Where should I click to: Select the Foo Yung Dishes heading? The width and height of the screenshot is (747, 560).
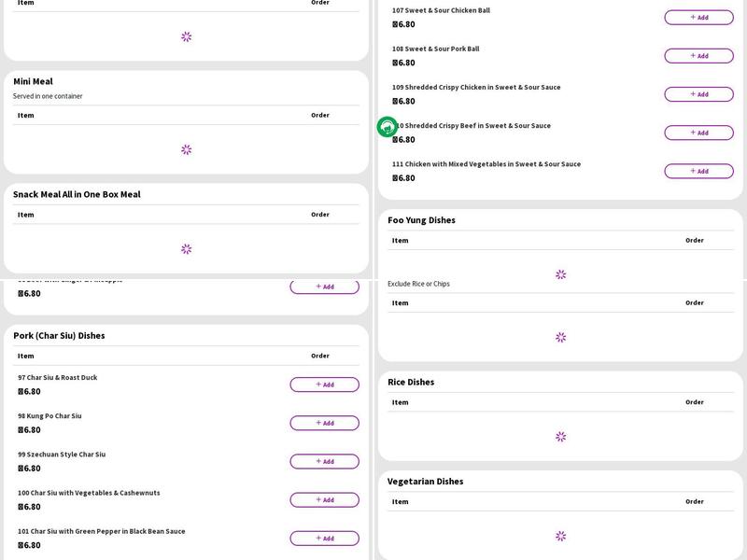(421, 220)
